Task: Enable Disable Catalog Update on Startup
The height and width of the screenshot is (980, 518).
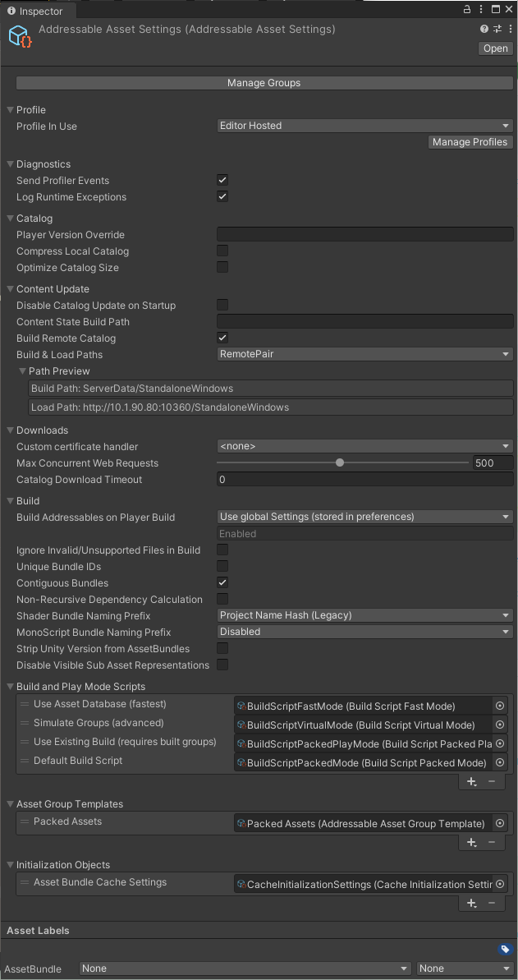Action: 222,305
